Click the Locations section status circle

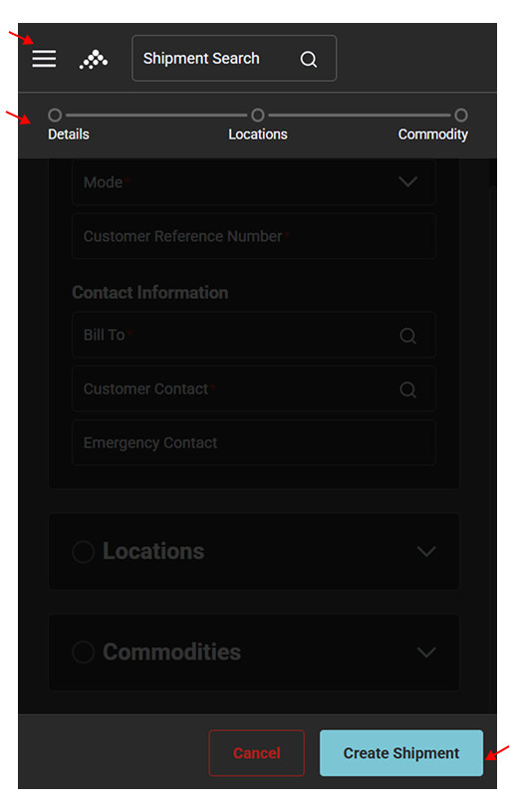(84, 552)
